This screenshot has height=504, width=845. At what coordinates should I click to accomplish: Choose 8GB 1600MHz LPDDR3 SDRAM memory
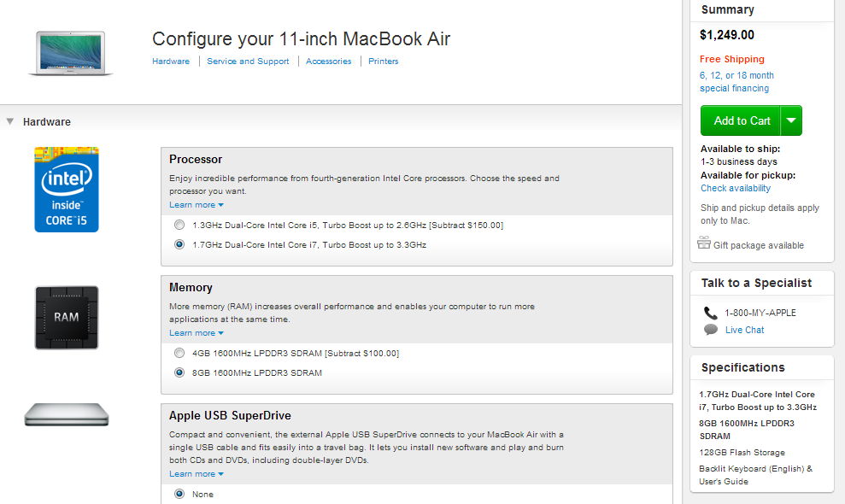coord(179,372)
